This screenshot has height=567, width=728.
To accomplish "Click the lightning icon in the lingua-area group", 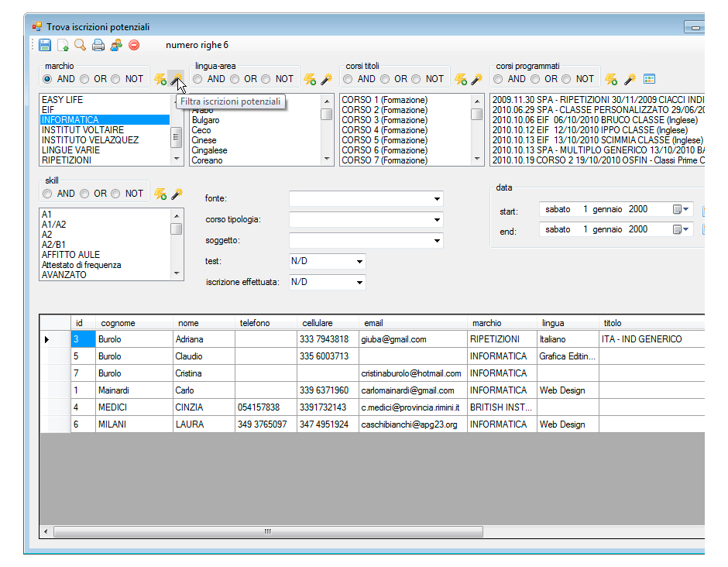I will [310, 80].
